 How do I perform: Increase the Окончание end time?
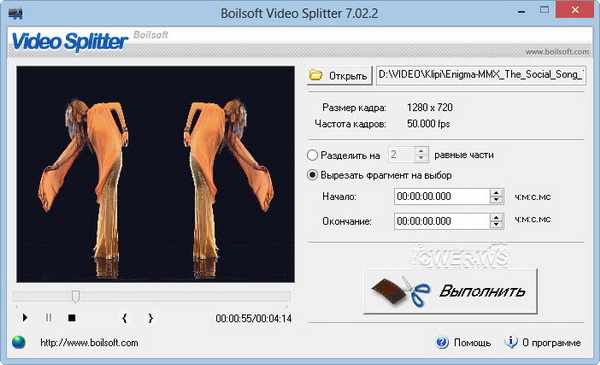496,217
